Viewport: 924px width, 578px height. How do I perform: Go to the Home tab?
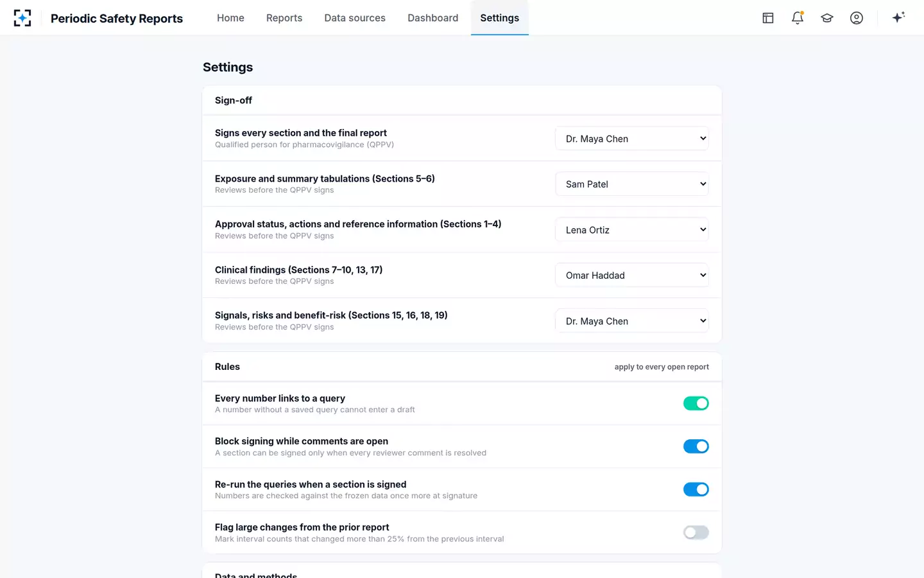coord(230,18)
